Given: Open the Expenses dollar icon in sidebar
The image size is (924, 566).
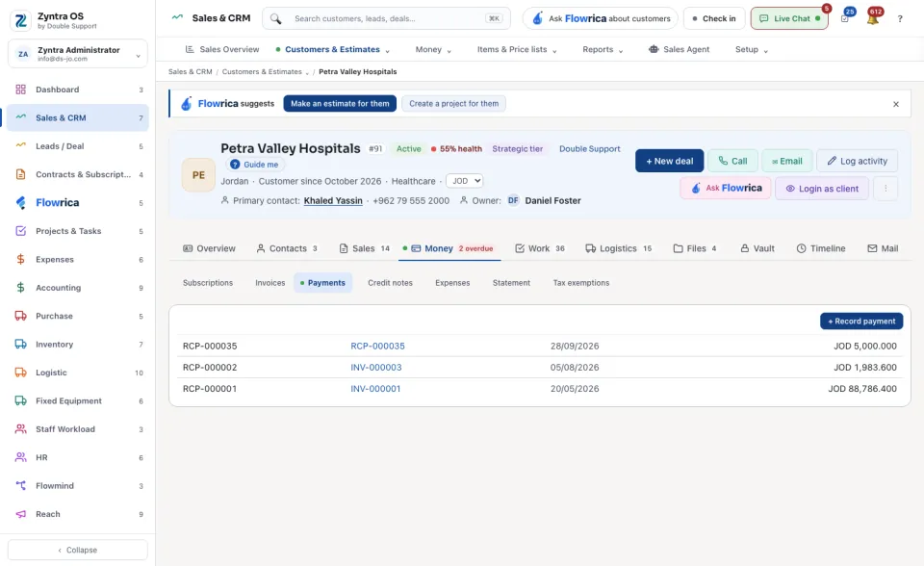Looking at the screenshot, I should point(20,260).
